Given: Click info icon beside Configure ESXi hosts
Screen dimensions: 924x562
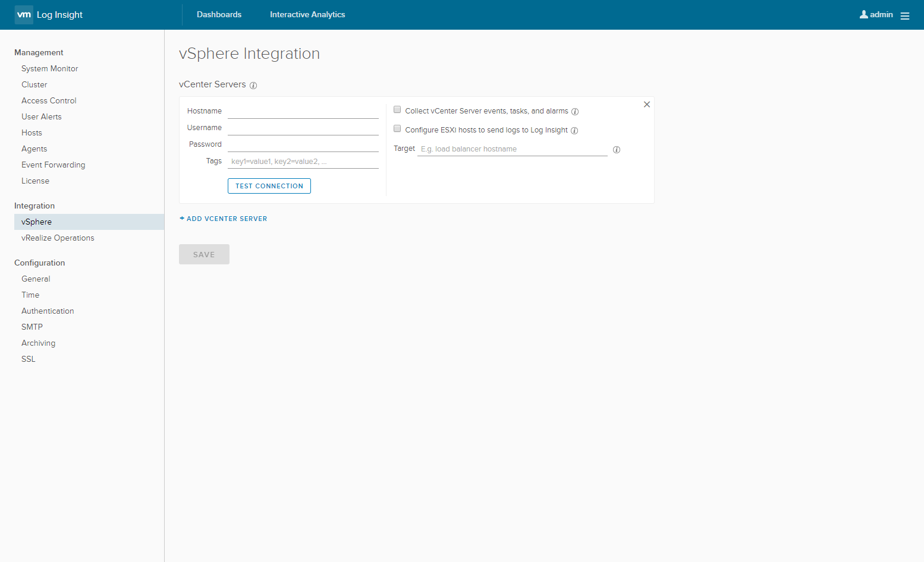Looking at the screenshot, I should (x=574, y=131).
